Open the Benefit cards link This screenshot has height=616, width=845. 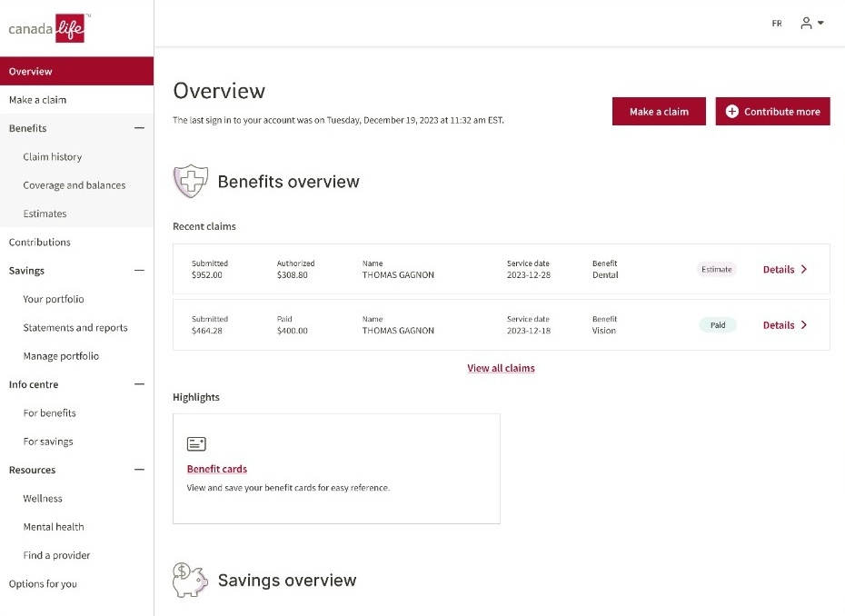click(x=216, y=469)
